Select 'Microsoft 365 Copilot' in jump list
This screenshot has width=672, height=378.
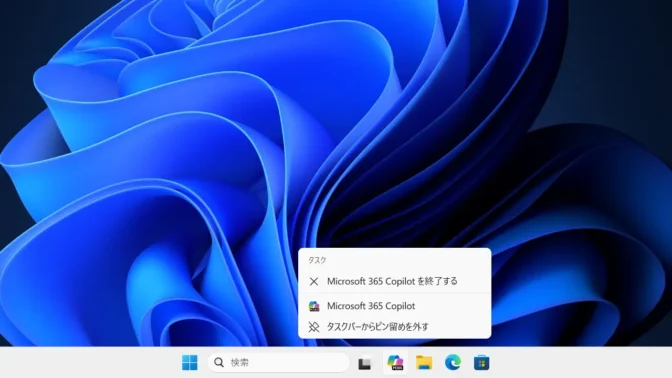(395, 306)
